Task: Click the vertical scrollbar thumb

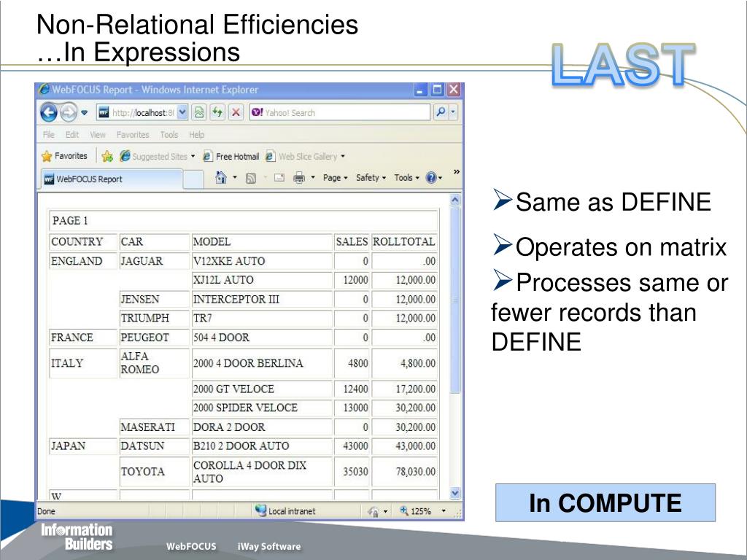Action: click(455, 300)
